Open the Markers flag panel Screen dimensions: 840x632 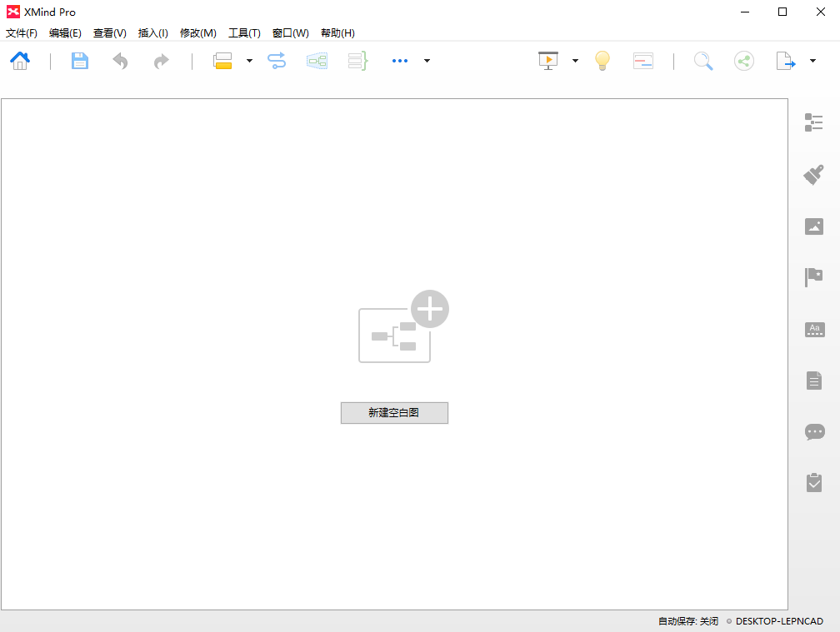(813, 277)
